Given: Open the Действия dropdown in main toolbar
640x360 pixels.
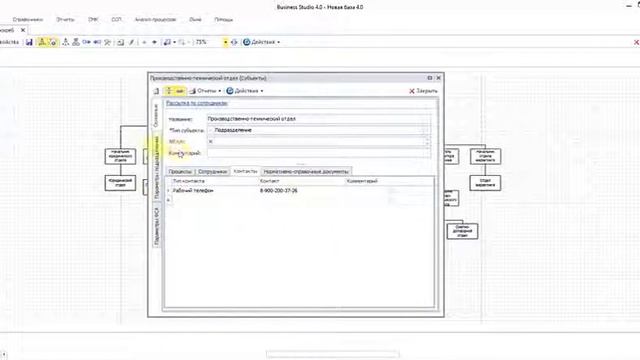Looking at the screenshot, I should pyautogui.click(x=261, y=42).
